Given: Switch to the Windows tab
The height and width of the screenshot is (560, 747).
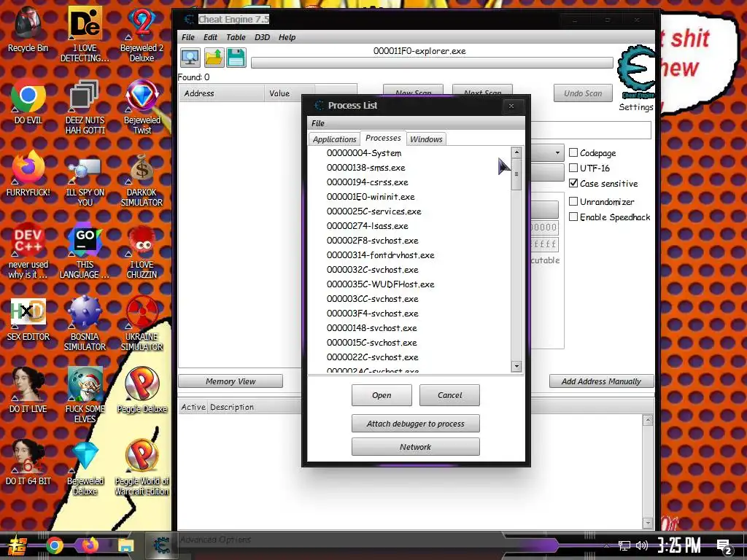Looking at the screenshot, I should [x=426, y=139].
